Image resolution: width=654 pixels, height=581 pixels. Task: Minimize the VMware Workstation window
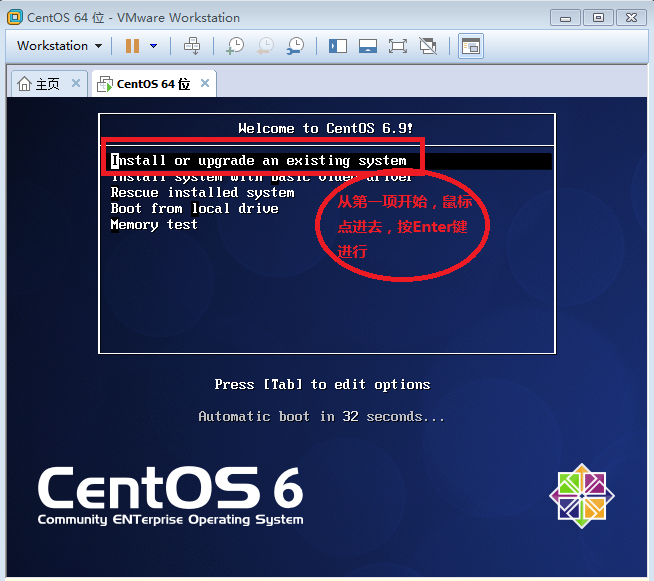tap(565, 18)
